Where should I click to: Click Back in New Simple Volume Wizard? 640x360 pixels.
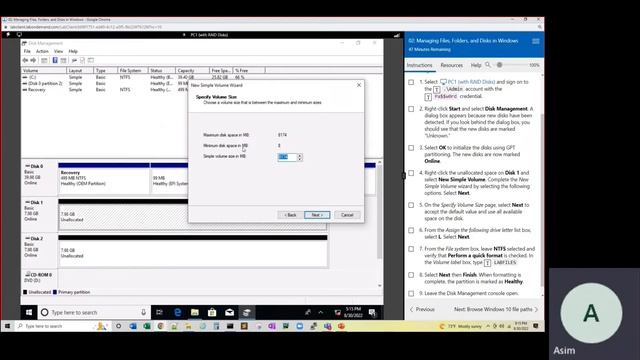click(x=290, y=215)
